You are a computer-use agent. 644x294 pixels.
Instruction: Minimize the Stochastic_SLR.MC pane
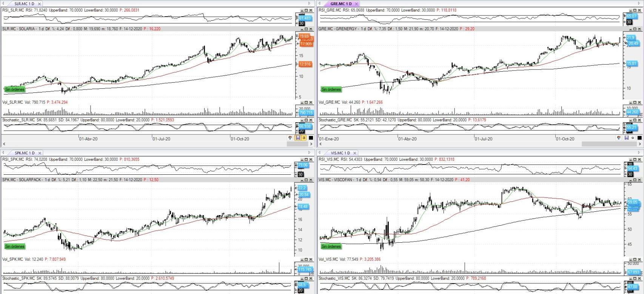pyautogui.click(x=302, y=120)
